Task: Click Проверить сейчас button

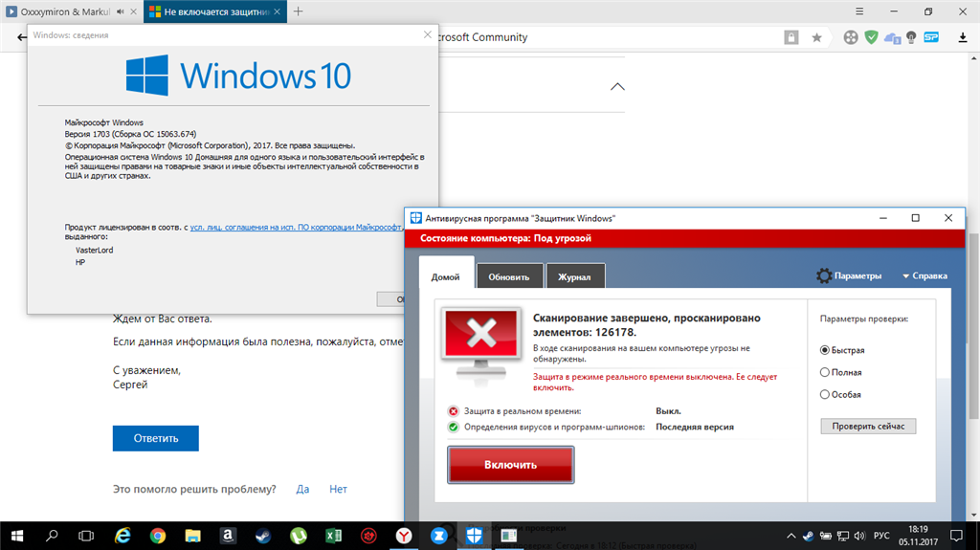Action: click(x=868, y=427)
